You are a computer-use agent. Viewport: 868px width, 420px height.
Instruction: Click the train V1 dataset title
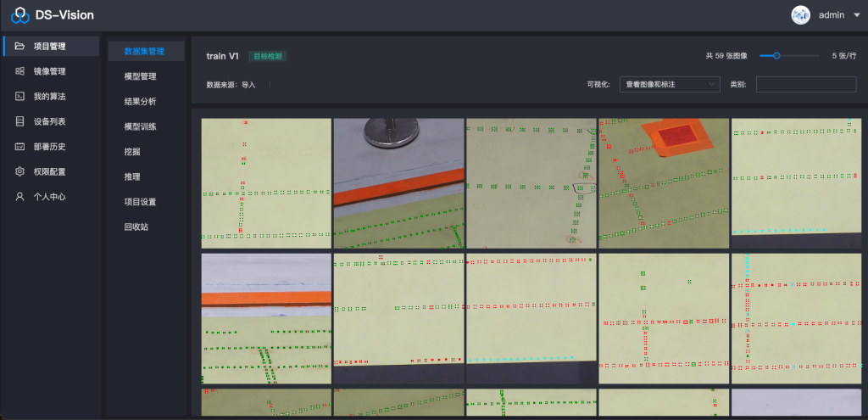point(223,56)
